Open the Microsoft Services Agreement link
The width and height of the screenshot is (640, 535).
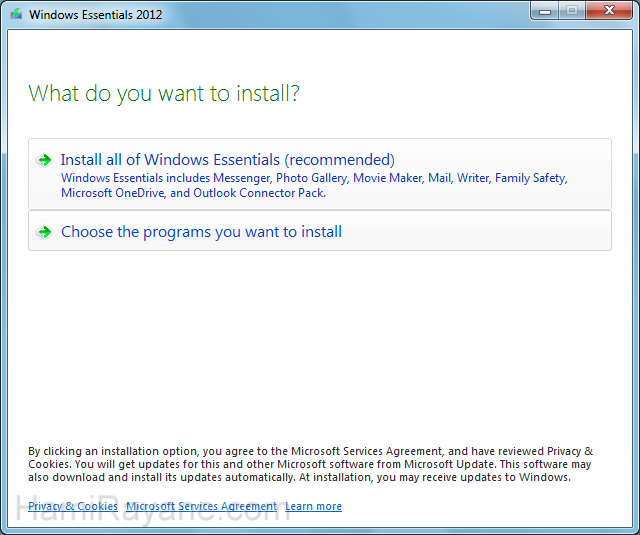pyautogui.click(x=202, y=506)
